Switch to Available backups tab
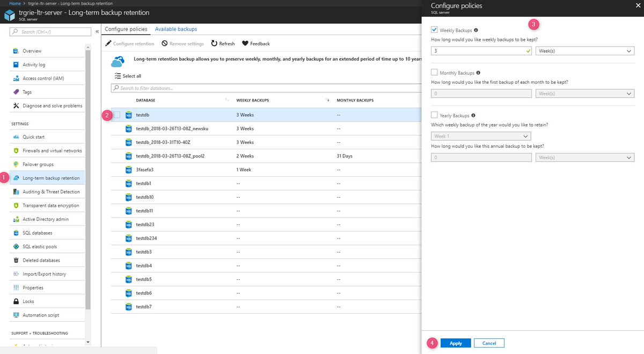The image size is (644, 354). pos(176,29)
